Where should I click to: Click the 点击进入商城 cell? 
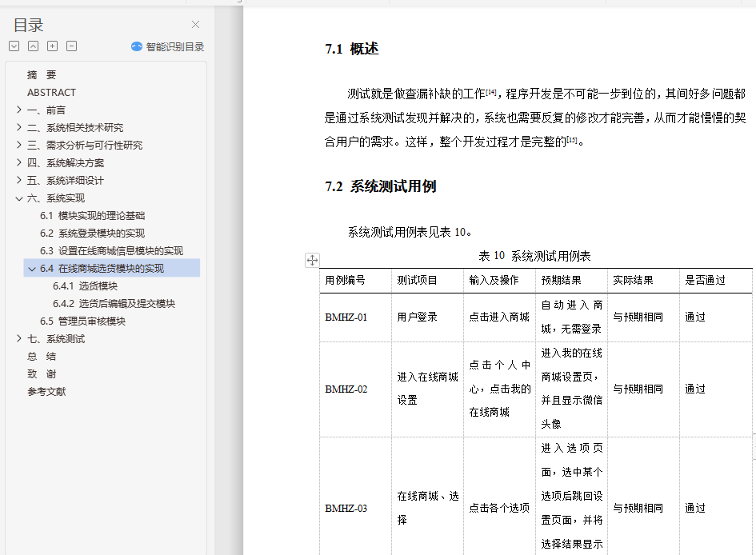pyautogui.click(x=499, y=317)
